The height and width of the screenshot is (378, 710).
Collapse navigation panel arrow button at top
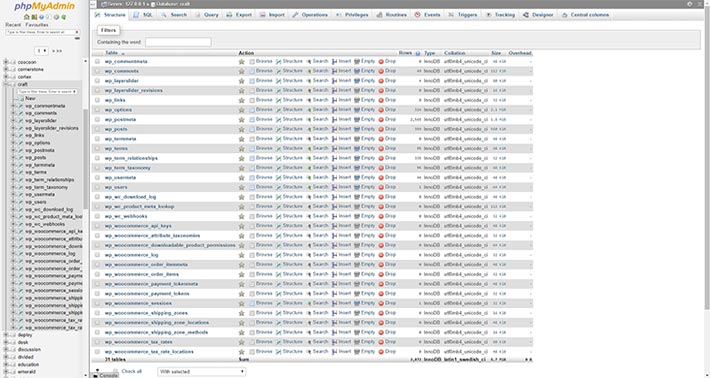point(93,4)
